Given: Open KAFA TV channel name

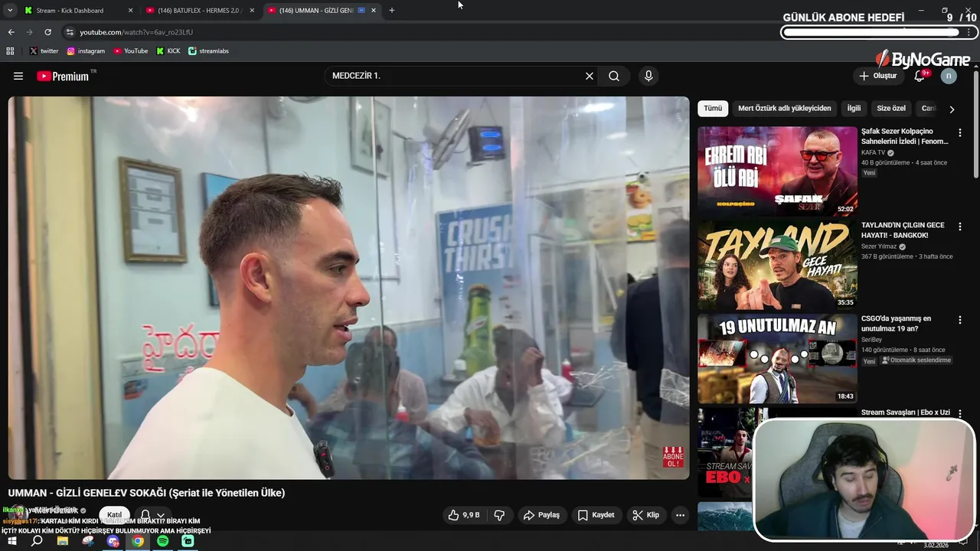Looking at the screenshot, I should [873, 152].
